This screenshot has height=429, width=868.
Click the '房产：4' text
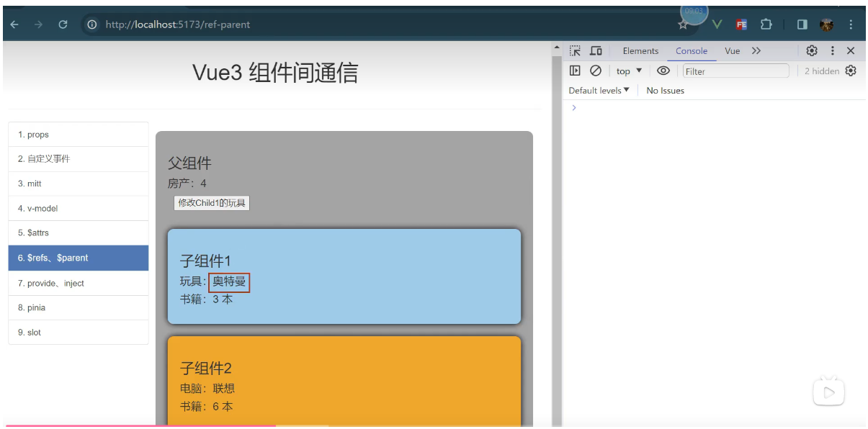pos(187,184)
